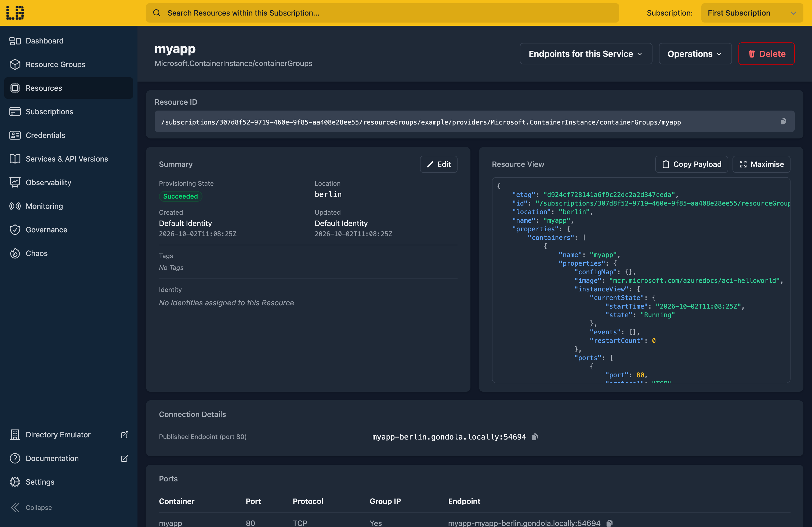Viewport: 812px width, 527px height.
Task: Click the Subscriptions card icon
Action: coord(15,111)
